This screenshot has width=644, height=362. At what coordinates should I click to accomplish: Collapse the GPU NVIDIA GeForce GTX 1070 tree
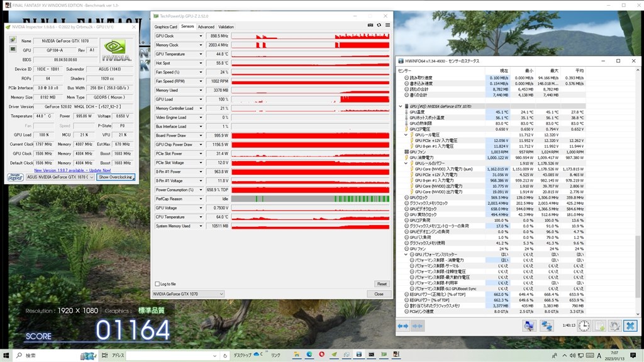click(x=401, y=106)
